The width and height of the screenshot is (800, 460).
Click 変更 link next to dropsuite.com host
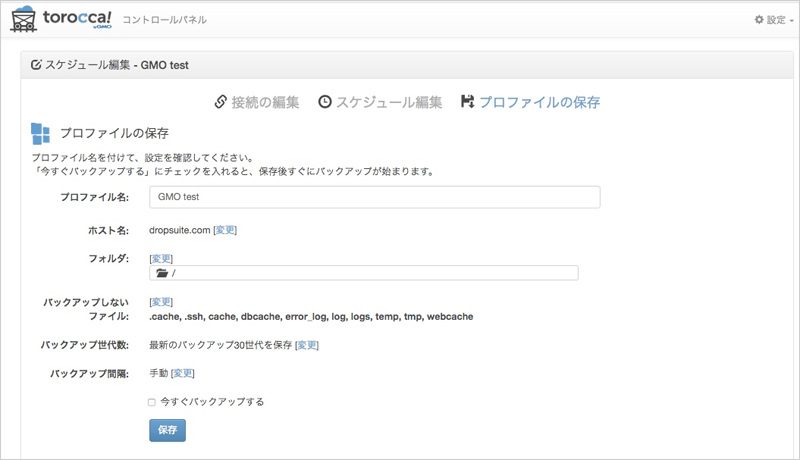225,230
